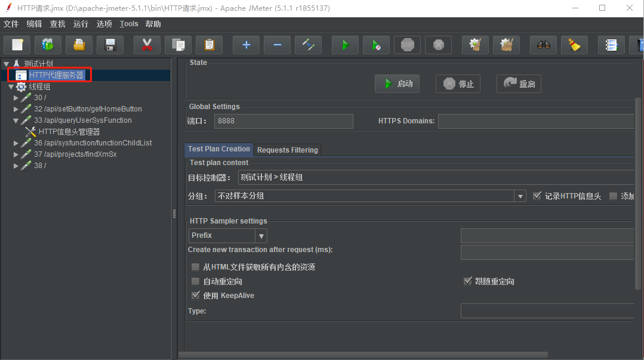Viewport: 644px width, 360px height.
Task: Click the Paste clipboard icon
Action: coord(209,45)
